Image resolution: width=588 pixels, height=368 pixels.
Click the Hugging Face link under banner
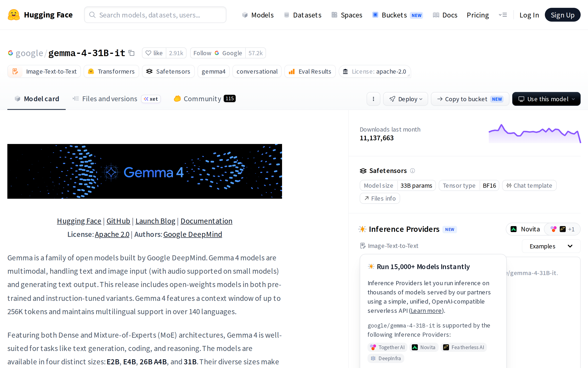[79, 221]
